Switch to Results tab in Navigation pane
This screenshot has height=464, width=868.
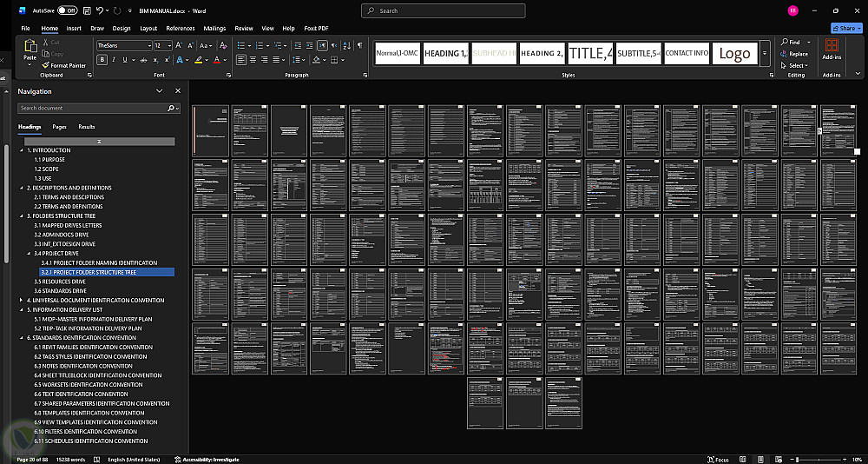86,127
